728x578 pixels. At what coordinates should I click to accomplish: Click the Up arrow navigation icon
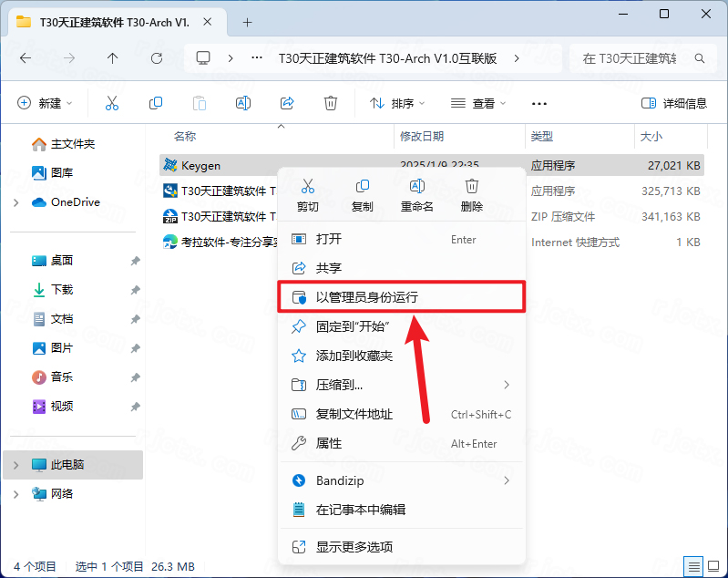click(x=113, y=57)
